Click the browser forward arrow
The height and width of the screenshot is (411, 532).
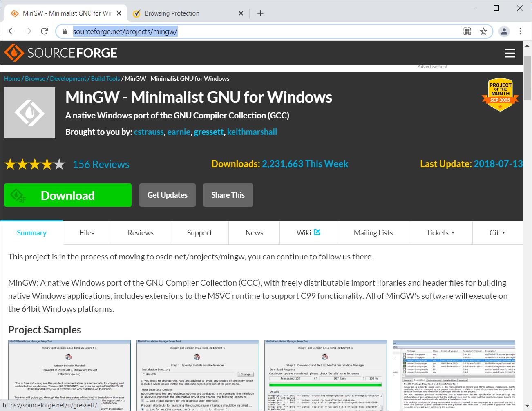28,31
